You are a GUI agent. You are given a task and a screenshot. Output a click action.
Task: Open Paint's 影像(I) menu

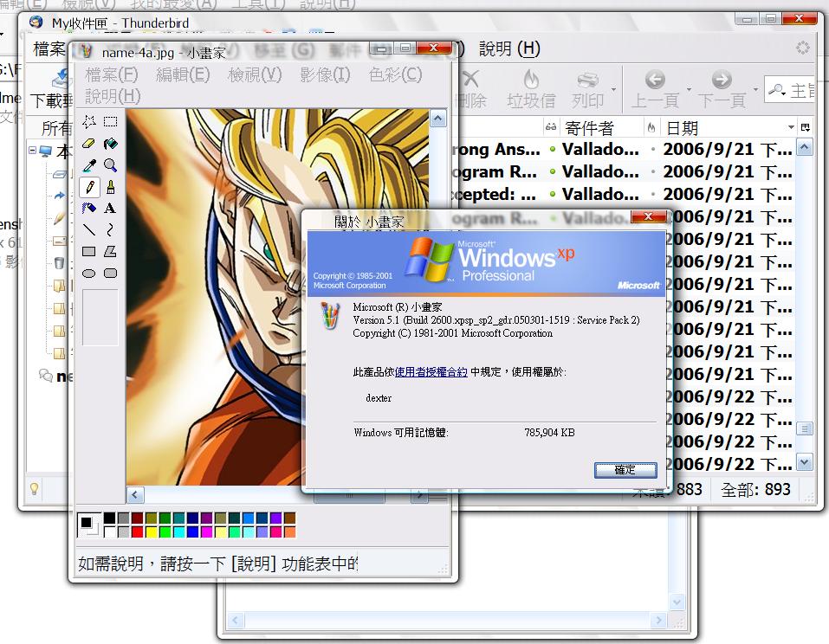(x=325, y=75)
